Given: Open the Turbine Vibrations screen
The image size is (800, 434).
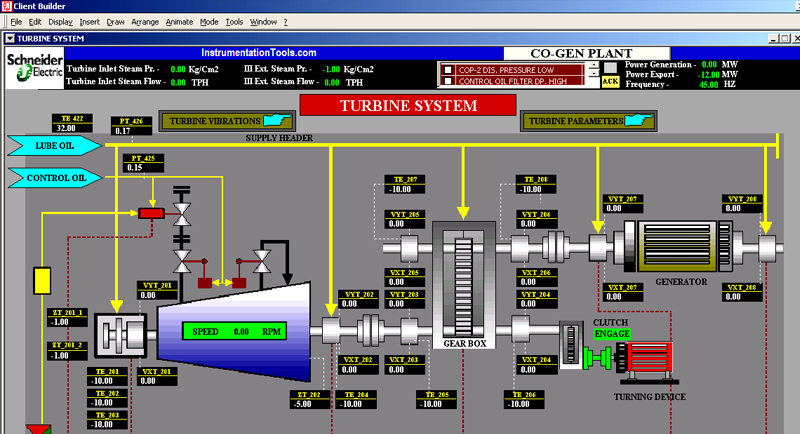Looking at the screenshot, I should coord(228,121).
